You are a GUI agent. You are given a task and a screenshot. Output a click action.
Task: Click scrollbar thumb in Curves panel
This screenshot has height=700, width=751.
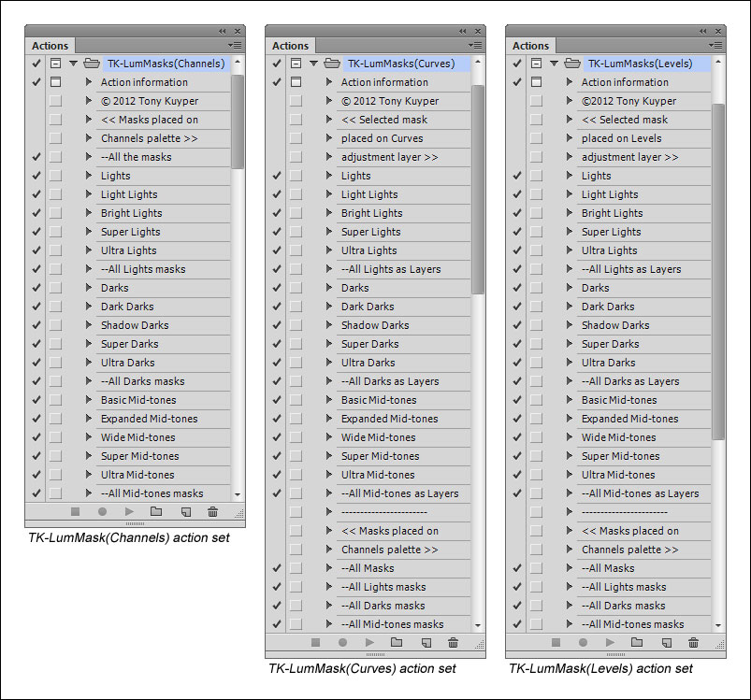[x=478, y=190]
